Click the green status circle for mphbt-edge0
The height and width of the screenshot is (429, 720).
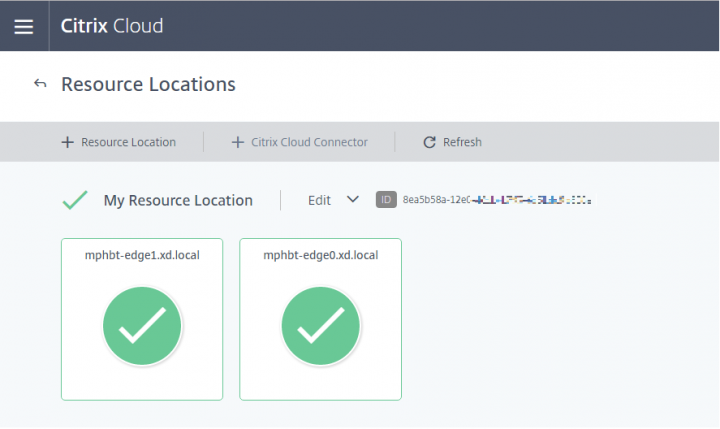(320, 327)
